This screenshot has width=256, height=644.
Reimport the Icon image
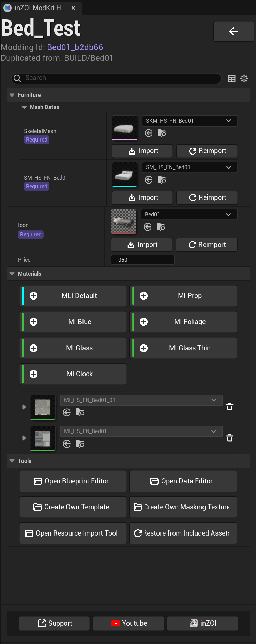pyautogui.click(x=207, y=245)
